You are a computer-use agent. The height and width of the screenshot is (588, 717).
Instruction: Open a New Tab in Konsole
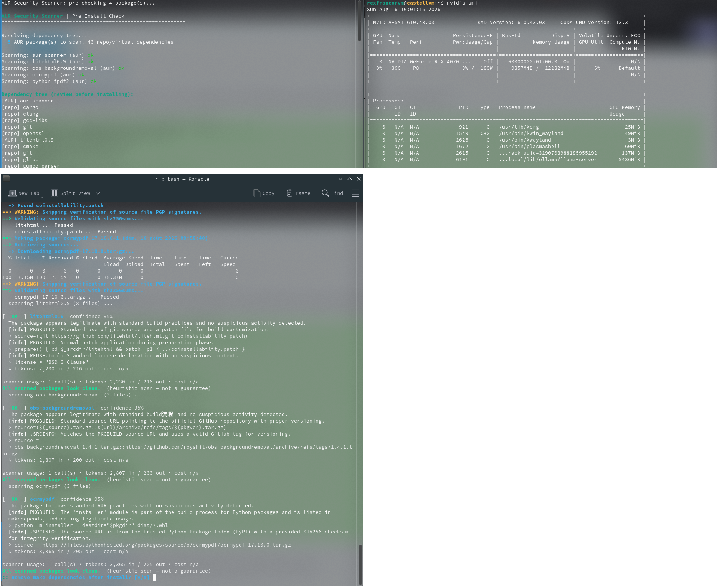click(24, 193)
